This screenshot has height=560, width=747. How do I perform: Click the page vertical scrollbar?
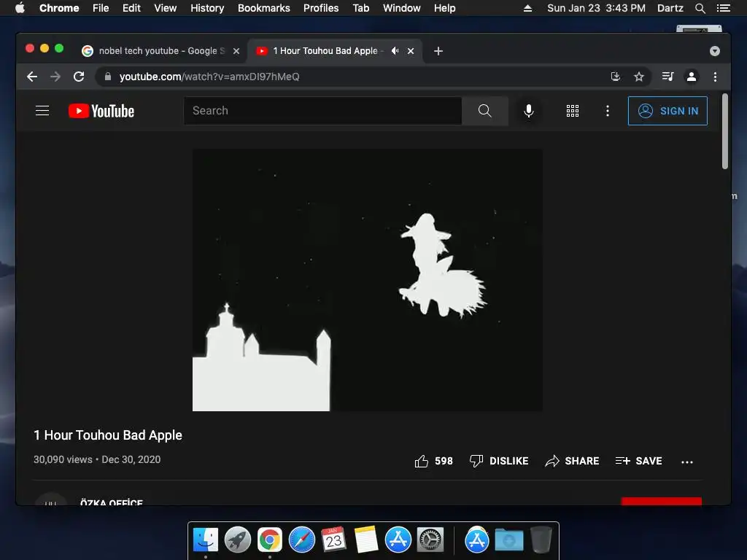pos(724,131)
